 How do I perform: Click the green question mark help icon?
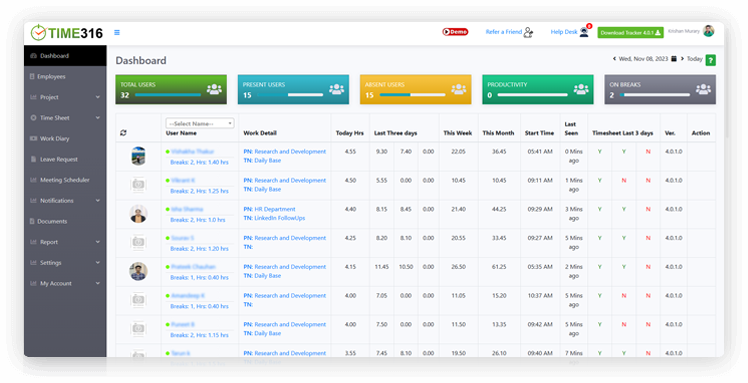[710, 60]
